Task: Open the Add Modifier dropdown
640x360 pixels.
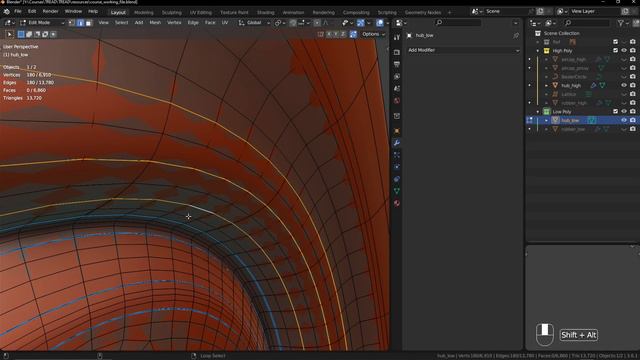Action: pos(464,50)
